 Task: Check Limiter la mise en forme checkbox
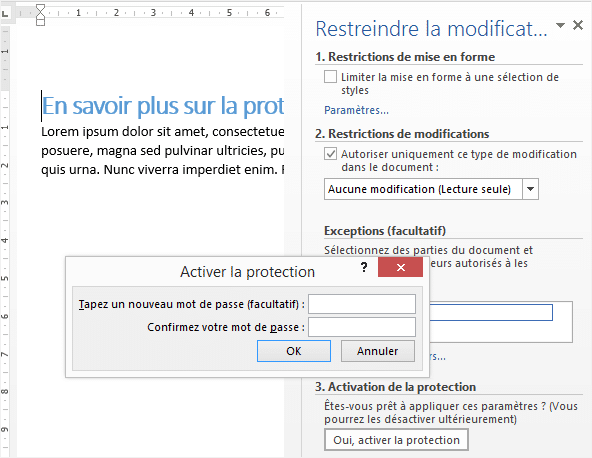point(330,77)
